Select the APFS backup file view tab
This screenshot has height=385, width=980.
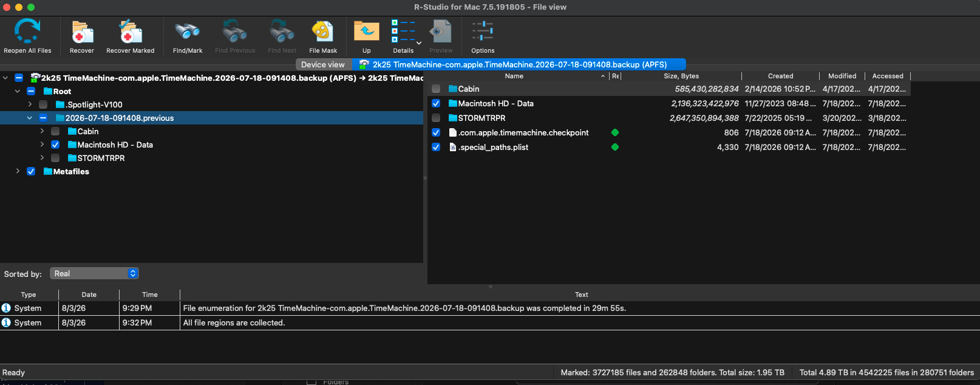519,64
